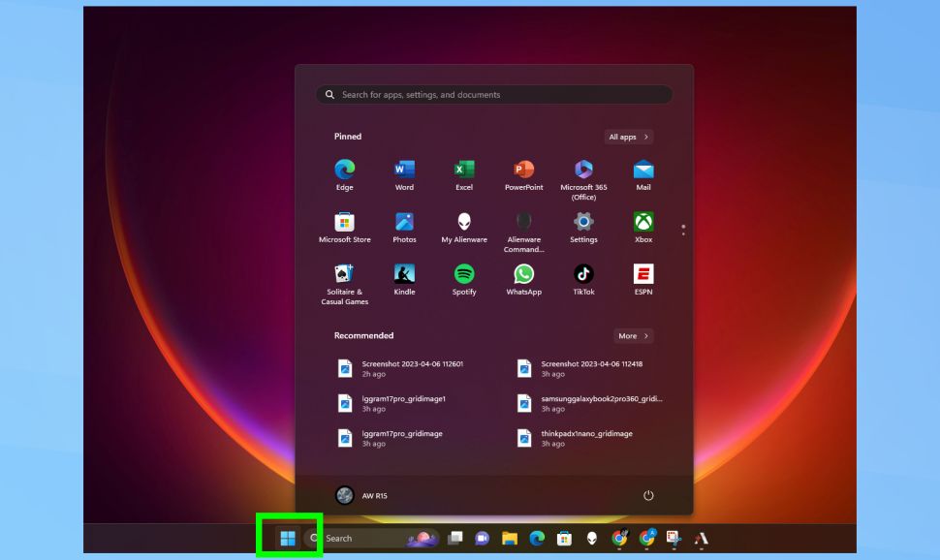Show More recommended items

633,336
